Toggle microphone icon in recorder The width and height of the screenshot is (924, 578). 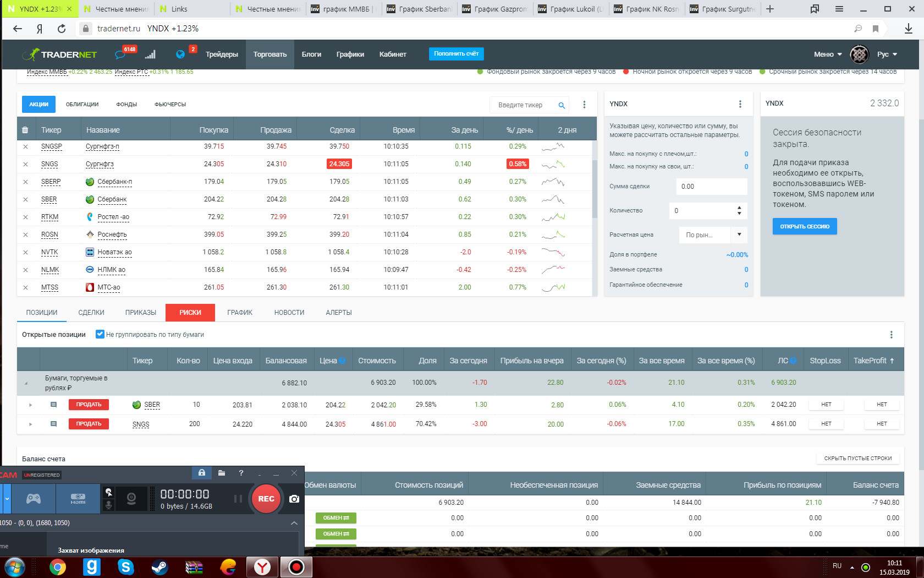coord(109,505)
